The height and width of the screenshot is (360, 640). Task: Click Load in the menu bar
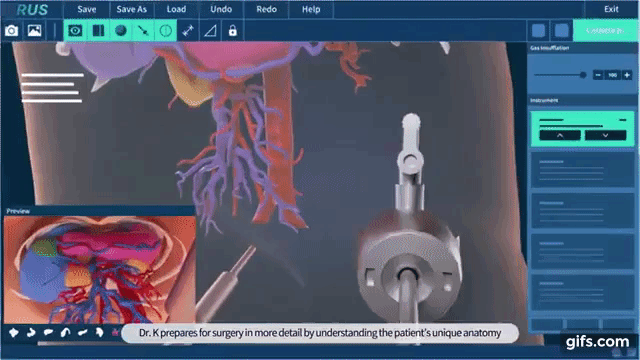point(176,9)
